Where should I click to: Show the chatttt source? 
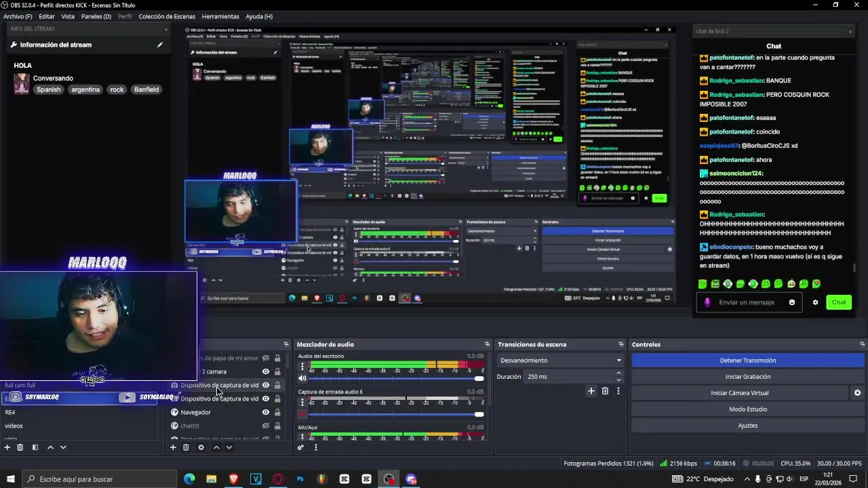(x=266, y=426)
